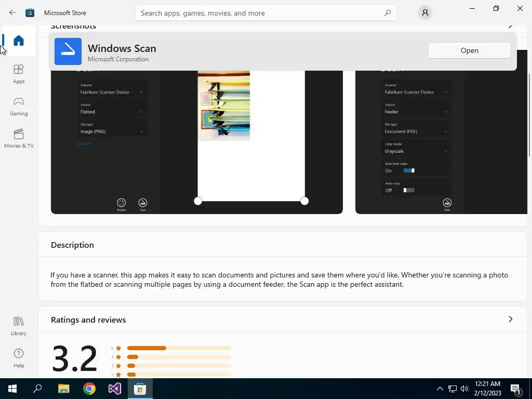Image resolution: width=532 pixels, height=399 pixels.
Task: Click the 5 star rating bar
Action: click(x=179, y=348)
